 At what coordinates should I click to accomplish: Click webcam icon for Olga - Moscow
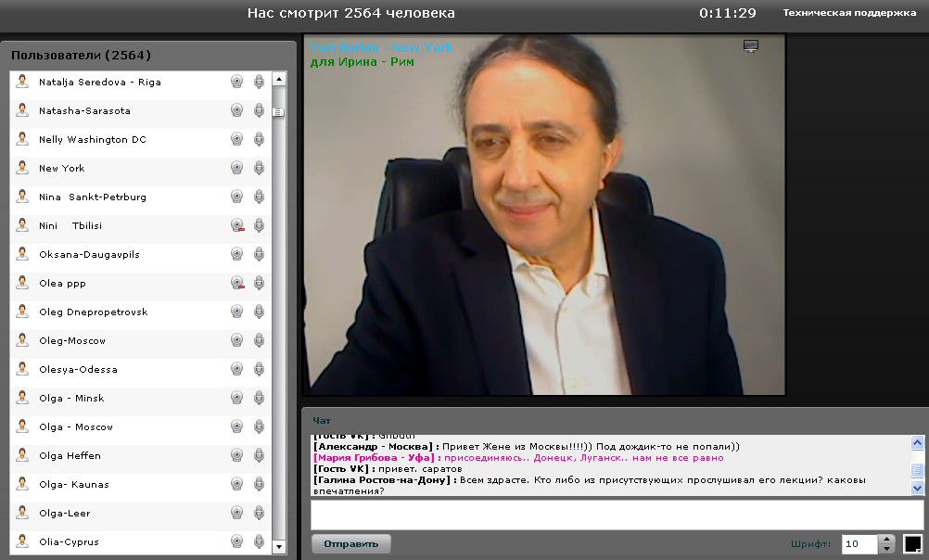click(x=237, y=426)
